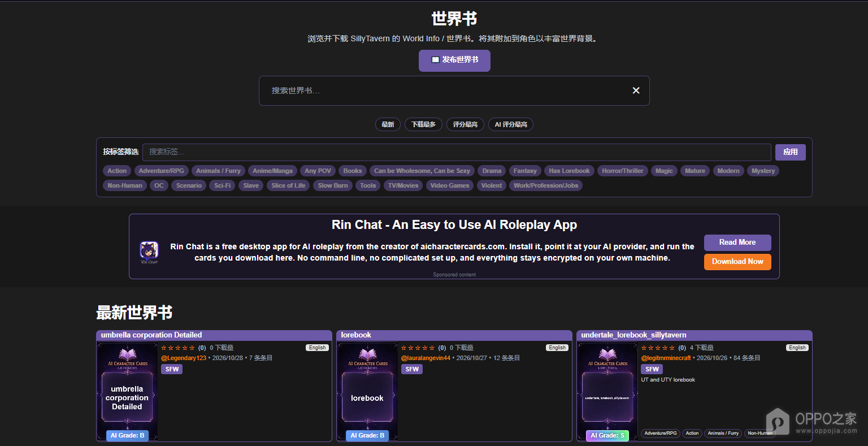868x446 pixels.
Task: Toggle the Work/Profession/Jobs filter tag
Action: [546, 185]
